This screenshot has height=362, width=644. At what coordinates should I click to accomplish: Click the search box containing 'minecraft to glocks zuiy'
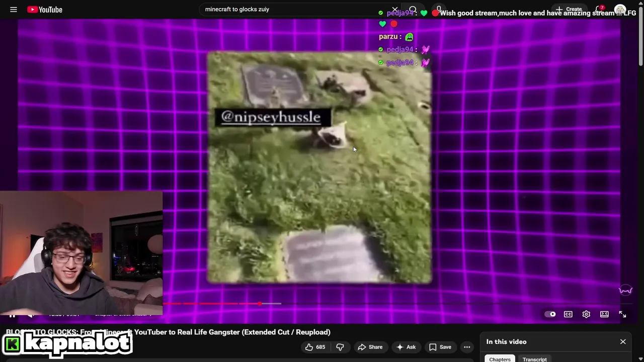click(294, 9)
